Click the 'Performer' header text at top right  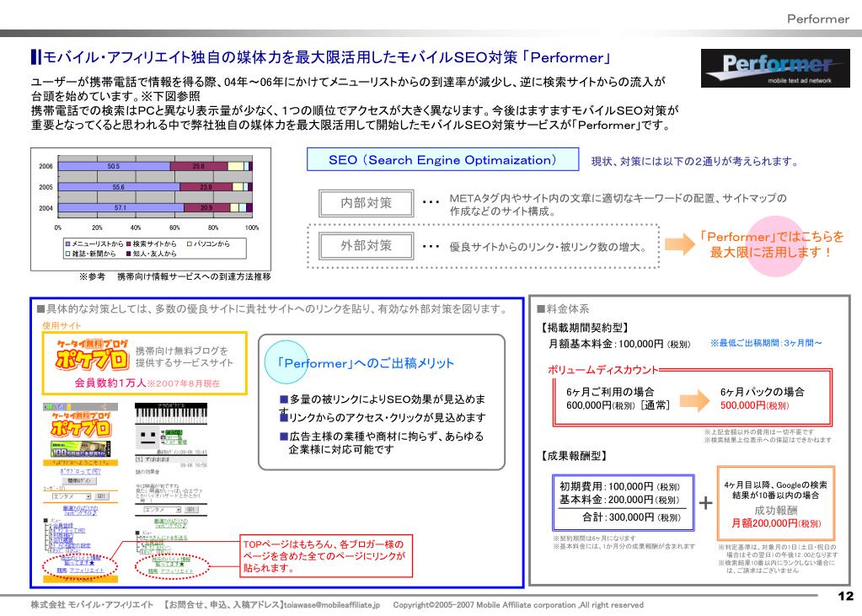(818, 19)
